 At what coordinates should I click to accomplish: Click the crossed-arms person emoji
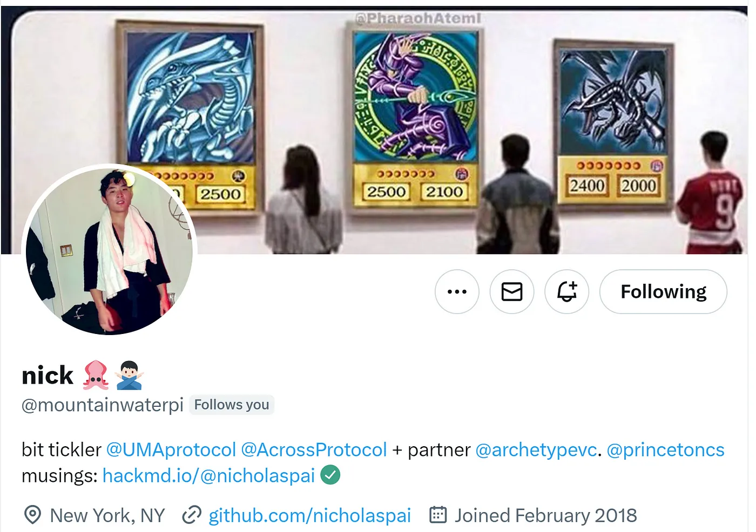click(x=130, y=375)
